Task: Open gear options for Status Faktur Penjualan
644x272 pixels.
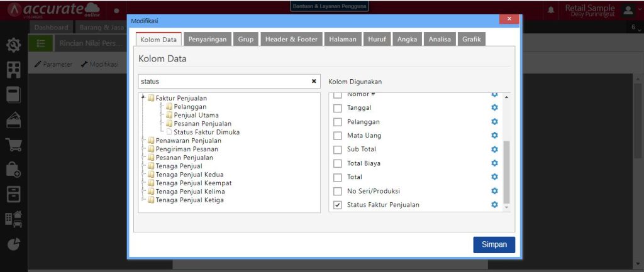Action: point(494,205)
